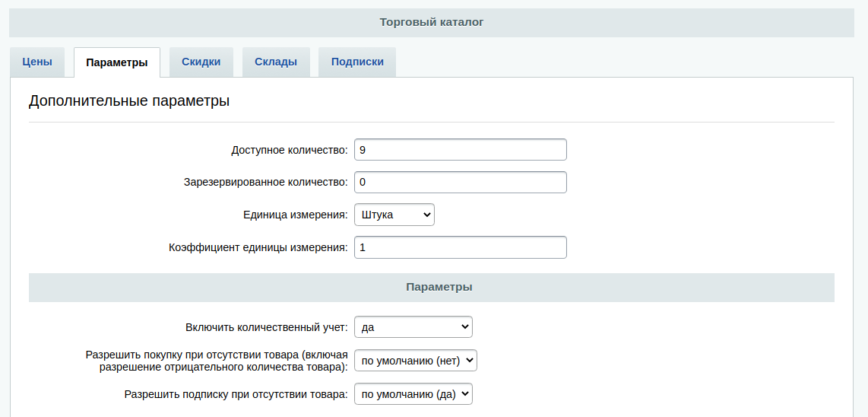This screenshot has width=868, height=417.
Task: Click the Включить количественный учет label
Action: tap(267, 328)
